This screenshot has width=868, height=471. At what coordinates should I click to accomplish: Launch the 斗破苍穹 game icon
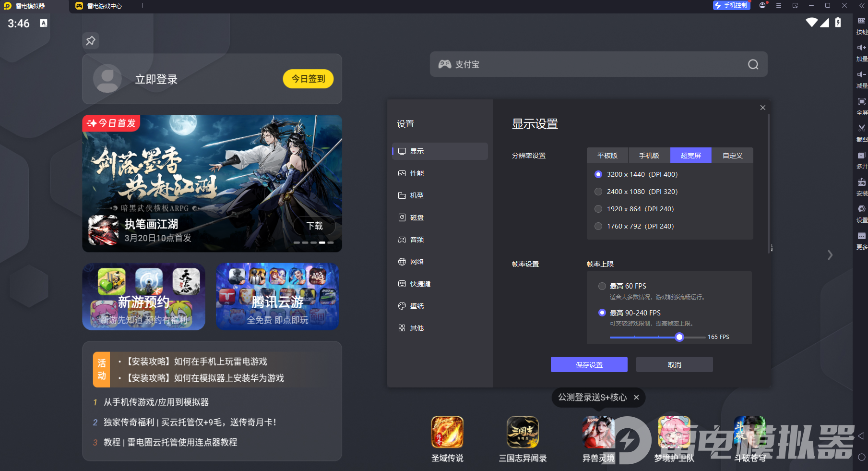click(x=750, y=432)
